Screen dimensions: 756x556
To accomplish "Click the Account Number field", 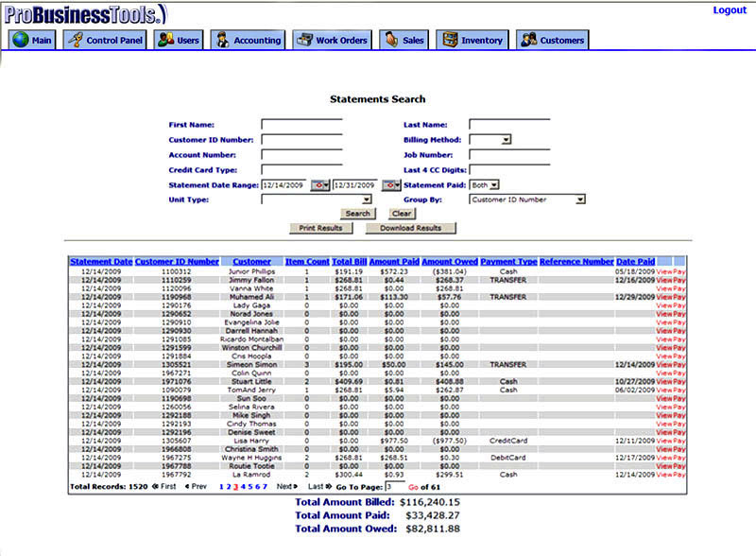I will pyautogui.click(x=301, y=155).
